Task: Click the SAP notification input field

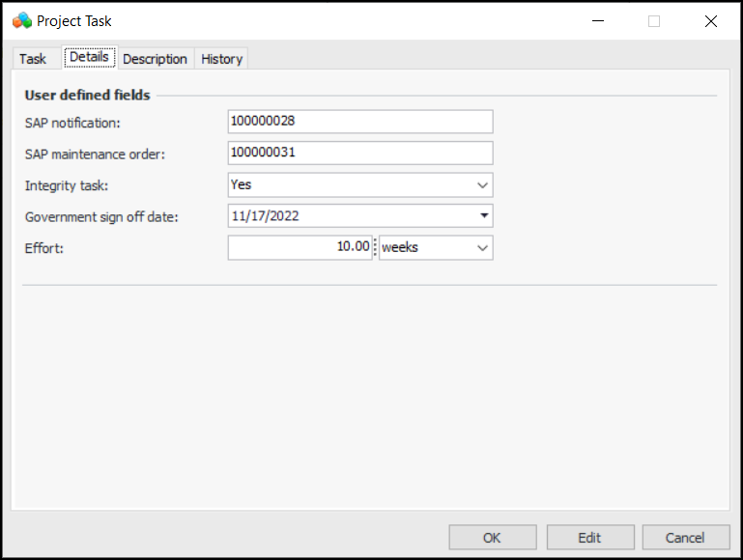Action: pos(360,122)
